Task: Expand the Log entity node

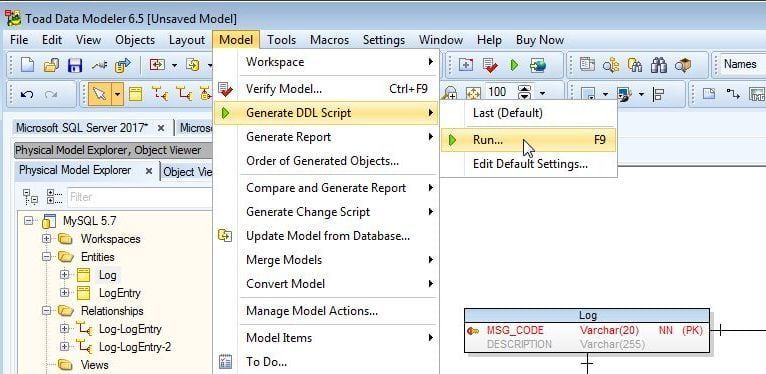Action: point(64,275)
